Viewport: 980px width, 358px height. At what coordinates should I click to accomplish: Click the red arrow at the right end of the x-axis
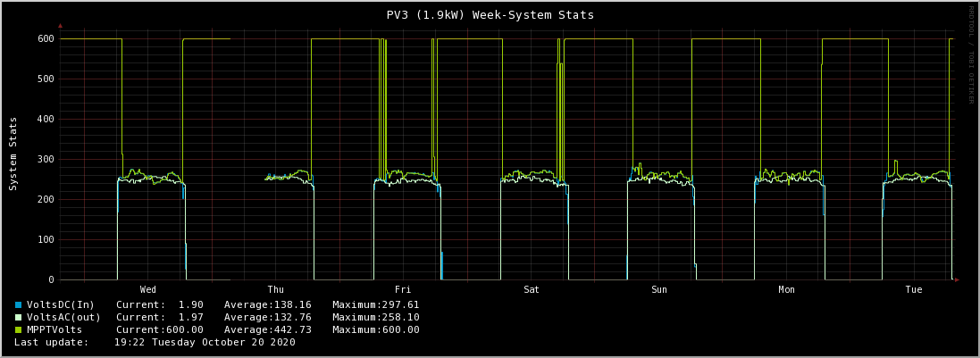(957, 280)
